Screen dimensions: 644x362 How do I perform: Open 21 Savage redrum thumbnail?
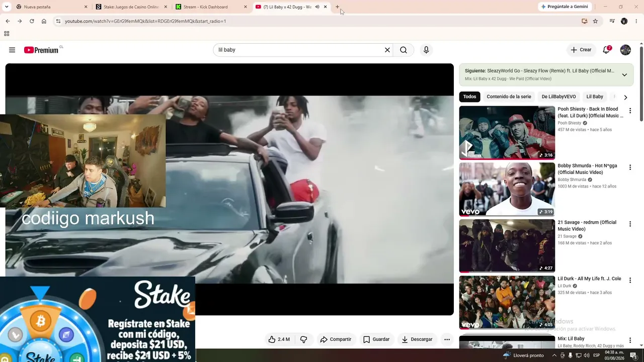(507, 246)
